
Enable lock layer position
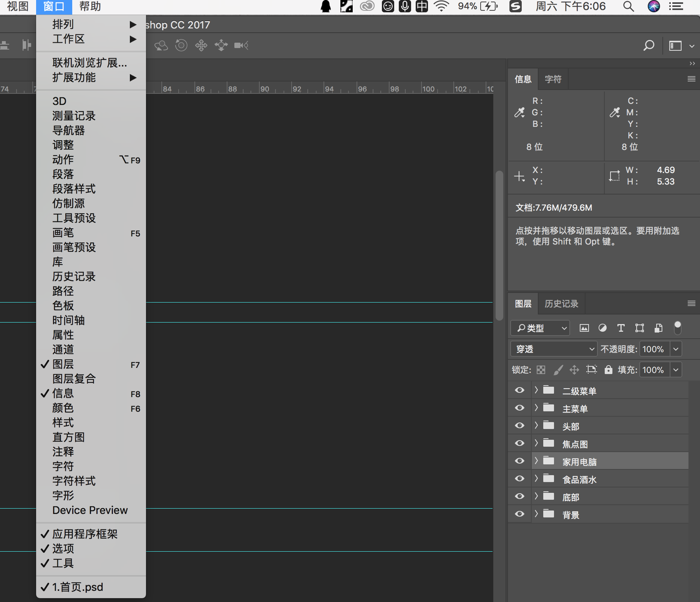click(x=574, y=369)
